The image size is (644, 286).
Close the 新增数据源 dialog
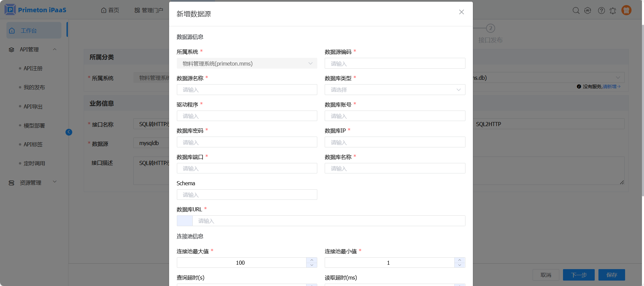461,12
